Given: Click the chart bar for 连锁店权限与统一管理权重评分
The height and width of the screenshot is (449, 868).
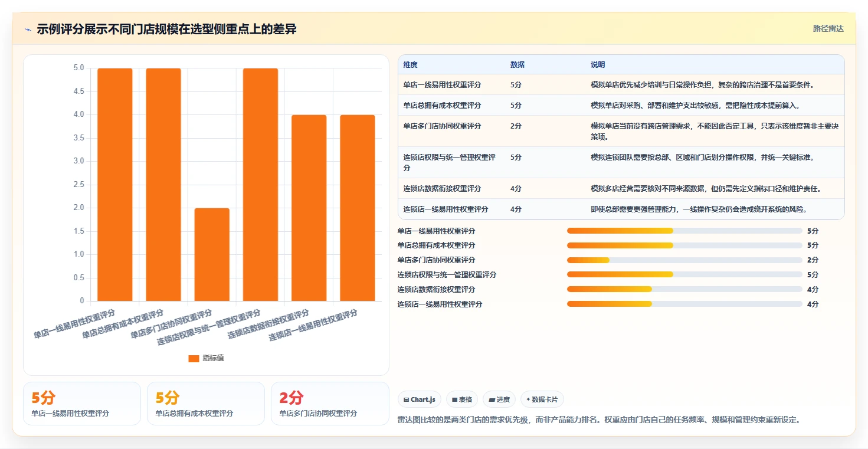Looking at the screenshot, I should click(x=260, y=185).
